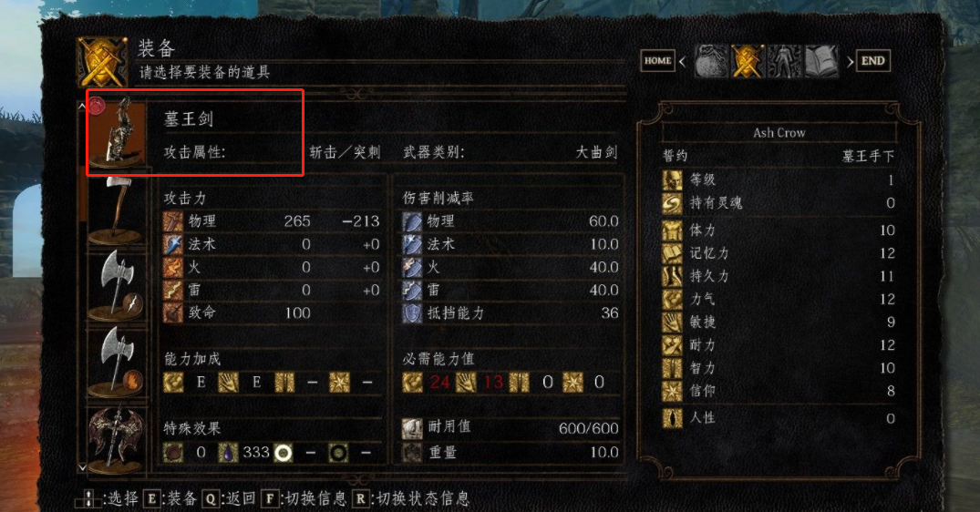
Task: Open the item pouch menu tab
Action: click(x=711, y=61)
